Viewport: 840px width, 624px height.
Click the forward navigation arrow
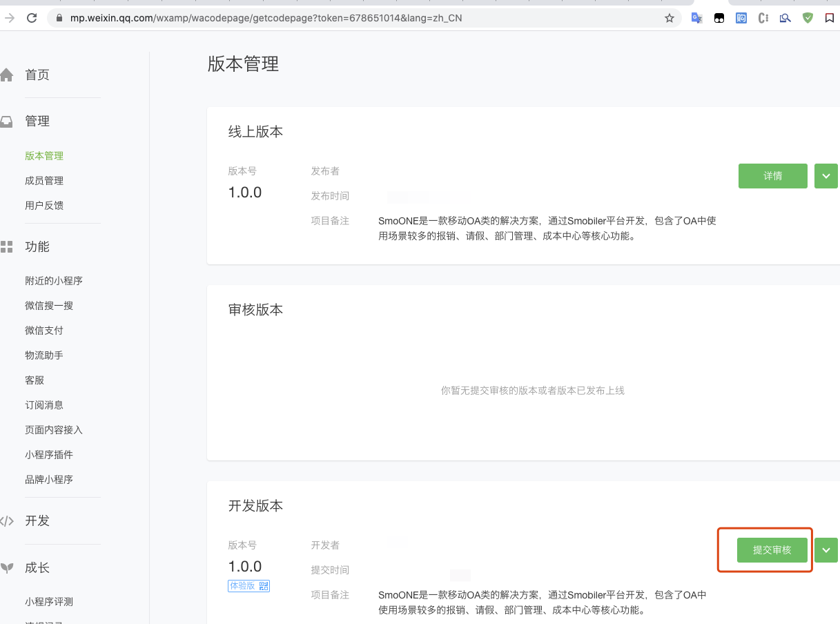(9, 19)
